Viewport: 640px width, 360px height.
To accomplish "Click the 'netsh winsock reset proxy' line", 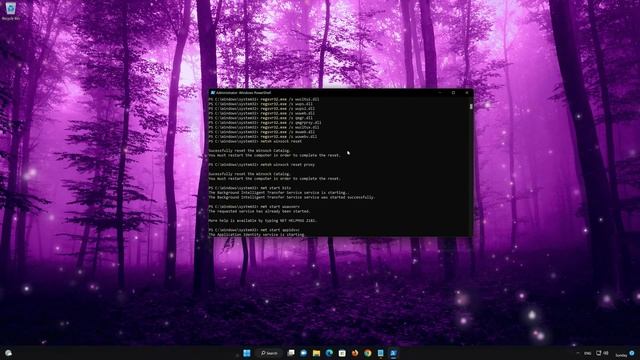I will tap(262, 164).
